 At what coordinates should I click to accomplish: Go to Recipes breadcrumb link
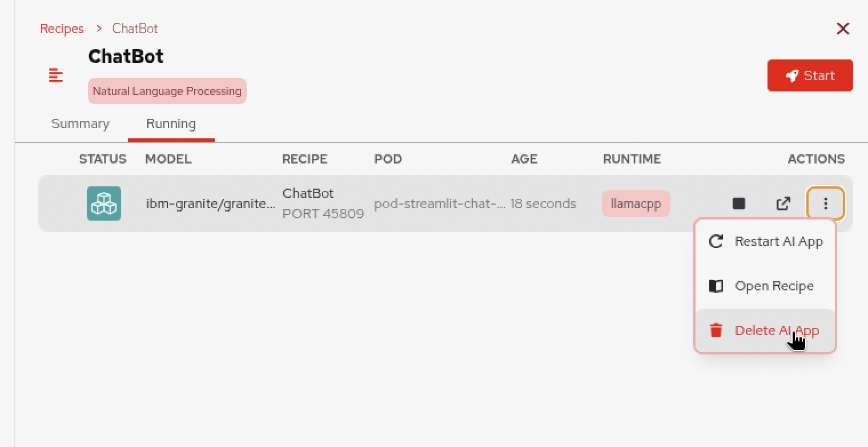click(x=62, y=29)
